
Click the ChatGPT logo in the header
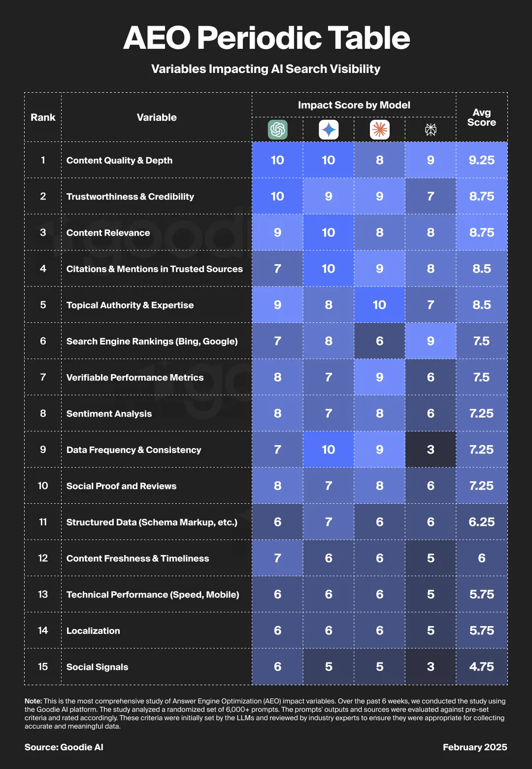(x=277, y=130)
